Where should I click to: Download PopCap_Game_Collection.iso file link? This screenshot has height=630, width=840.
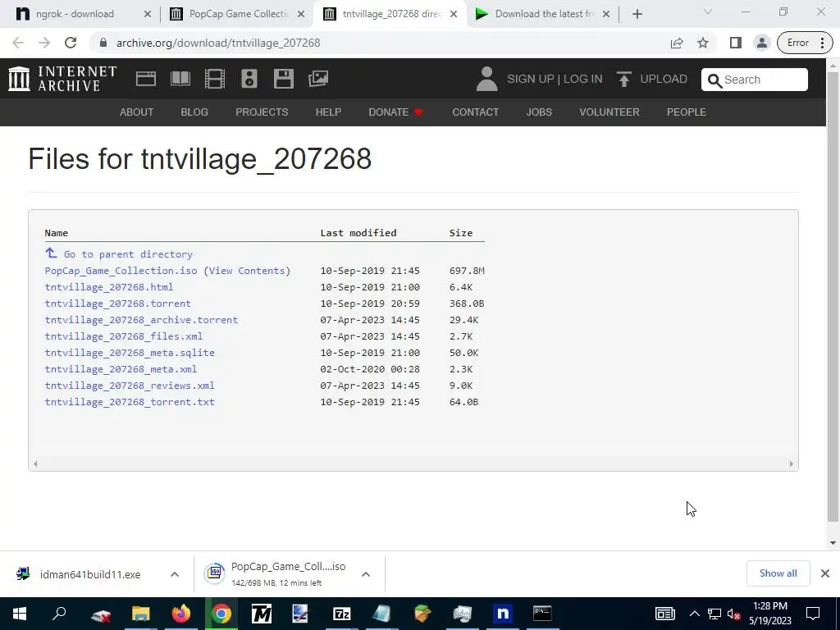(121, 271)
